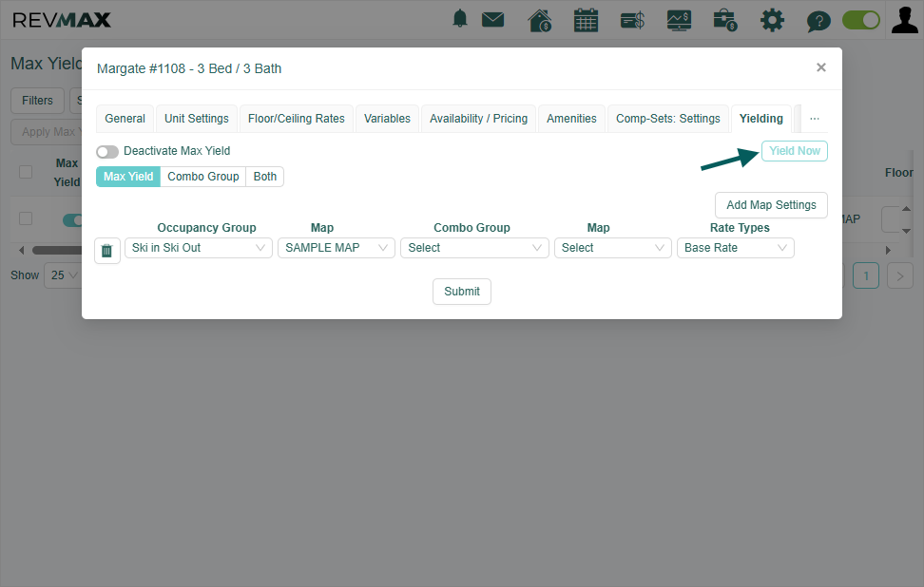Open the SAMPLE MAP dropdown

pyautogui.click(x=337, y=248)
